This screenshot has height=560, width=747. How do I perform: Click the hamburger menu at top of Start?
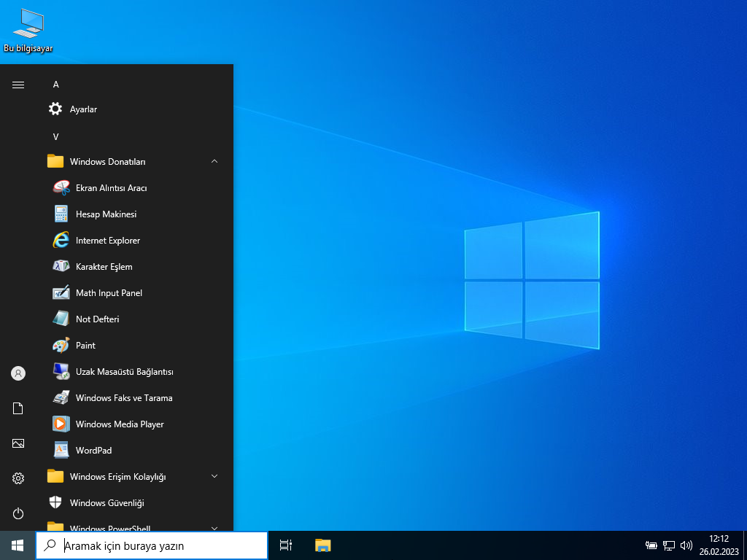[x=18, y=85]
